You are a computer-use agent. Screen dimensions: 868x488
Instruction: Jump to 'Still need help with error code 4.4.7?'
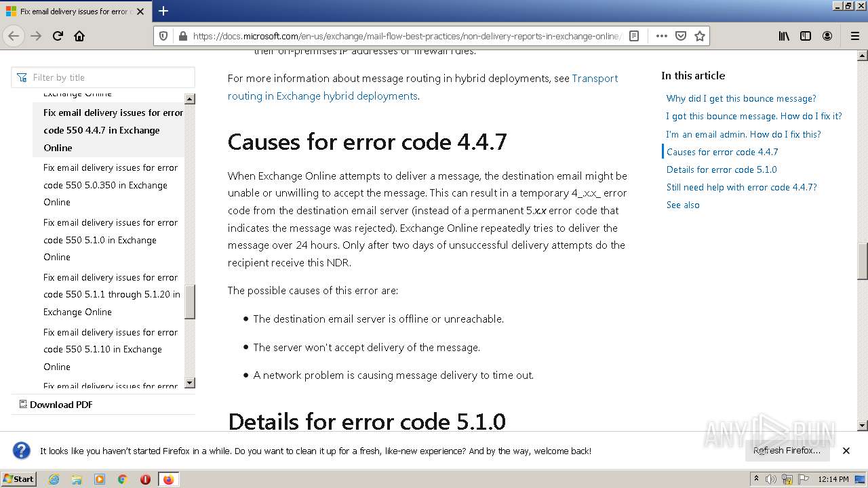pyautogui.click(x=742, y=187)
